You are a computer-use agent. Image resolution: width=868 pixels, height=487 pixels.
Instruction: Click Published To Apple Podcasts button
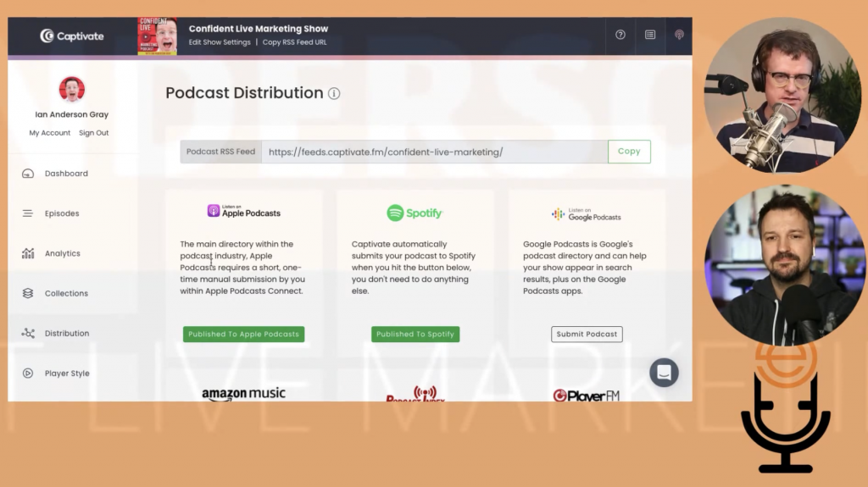click(x=243, y=335)
